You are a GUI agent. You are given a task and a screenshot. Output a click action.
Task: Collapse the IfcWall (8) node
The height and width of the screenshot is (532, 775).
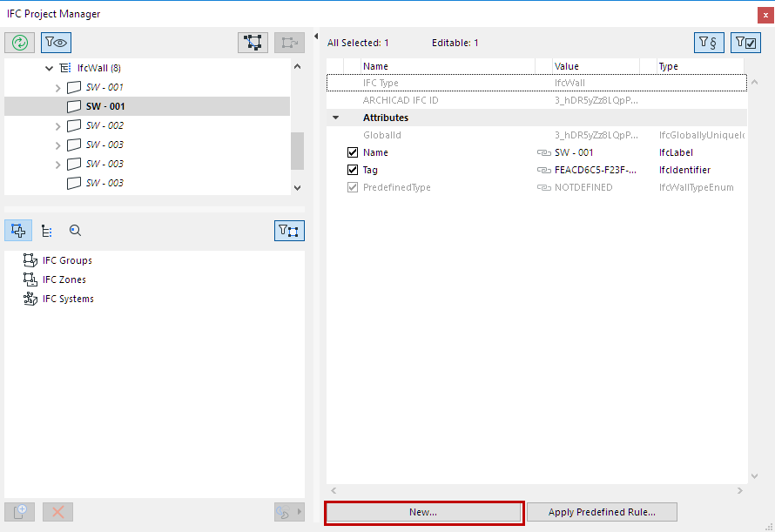(49, 68)
